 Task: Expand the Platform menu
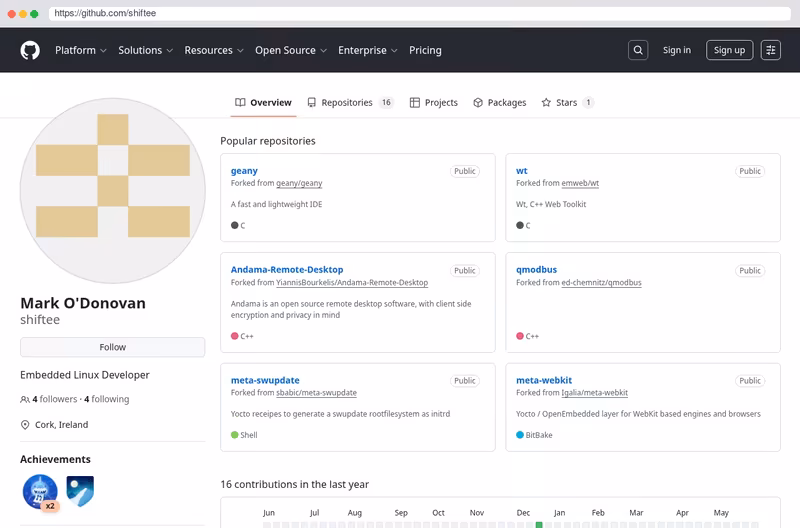pyautogui.click(x=81, y=50)
